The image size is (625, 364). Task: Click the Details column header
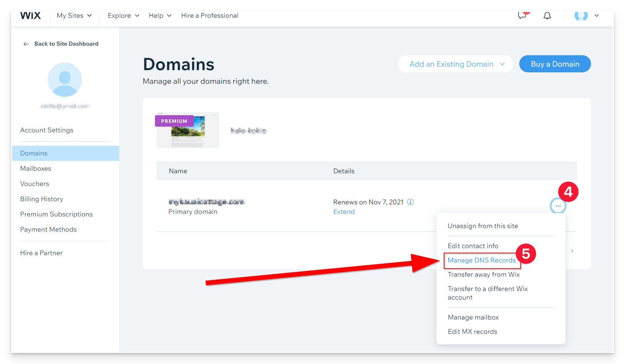(344, 171)
